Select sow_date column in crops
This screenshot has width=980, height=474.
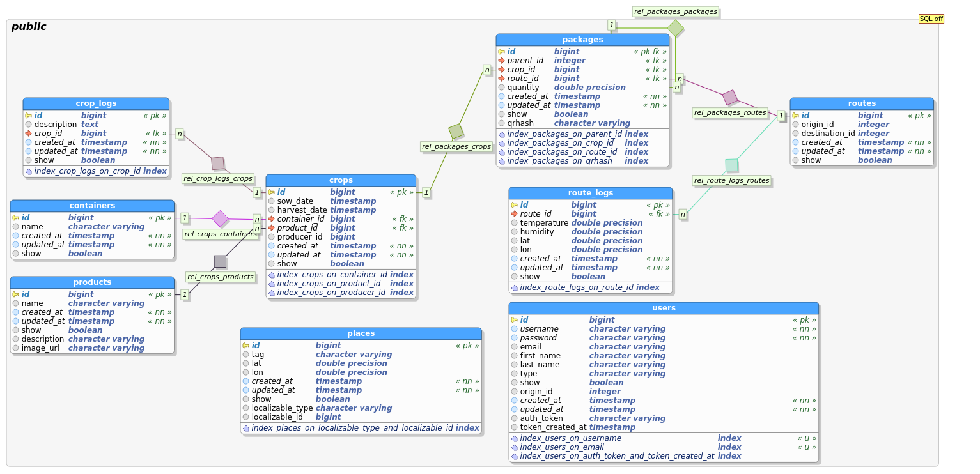(x=341, y=201)
